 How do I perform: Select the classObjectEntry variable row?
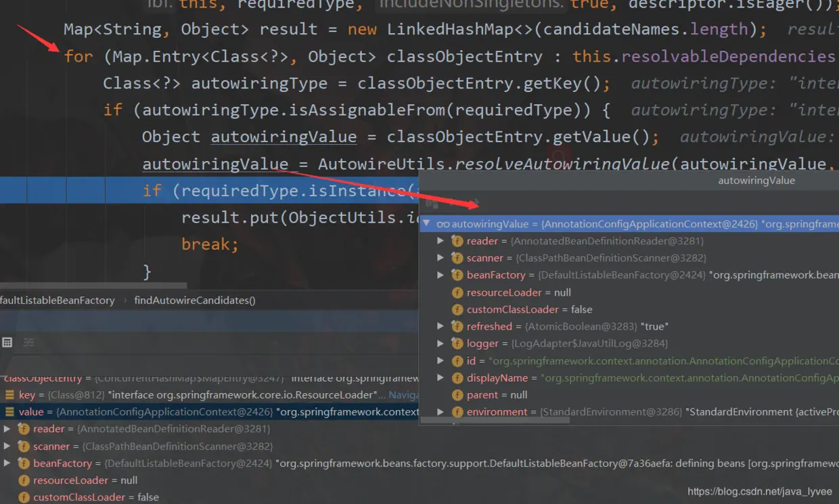(x=210, y=379)
